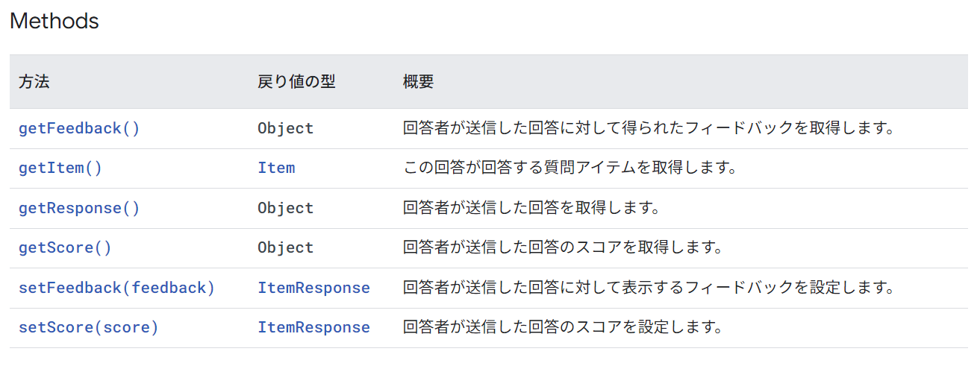The height and width of the screenshot is (366, 980).
Task: Open the setFeedback(feedback) method link
Action: [x=116, y=288]
